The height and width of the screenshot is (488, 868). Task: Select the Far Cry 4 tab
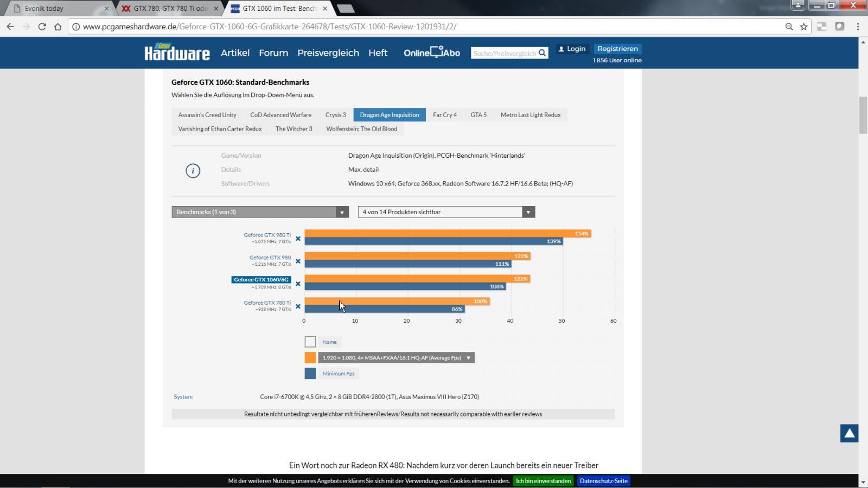pyautogui.click(x=445, y=115)
